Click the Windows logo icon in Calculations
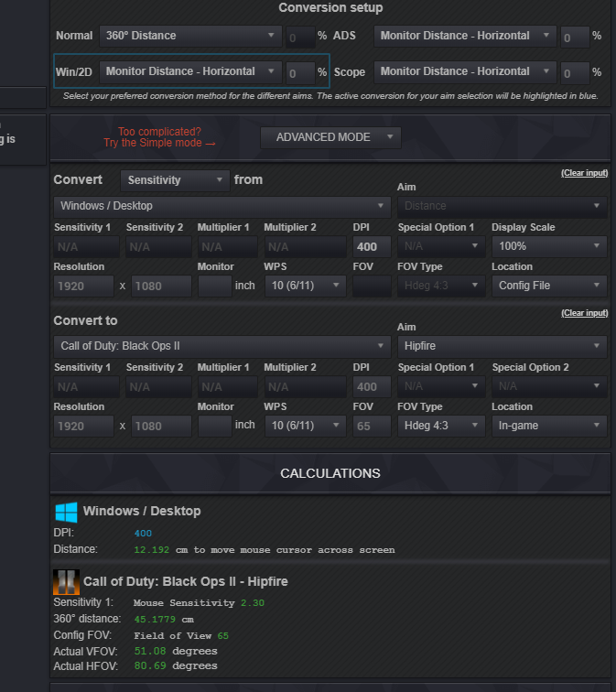The width and height of the screenshot is (616, 692). 66,513
